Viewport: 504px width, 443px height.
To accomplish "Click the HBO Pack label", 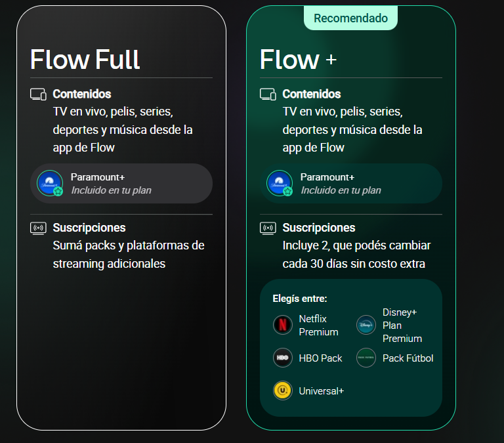I will [320, 358].
